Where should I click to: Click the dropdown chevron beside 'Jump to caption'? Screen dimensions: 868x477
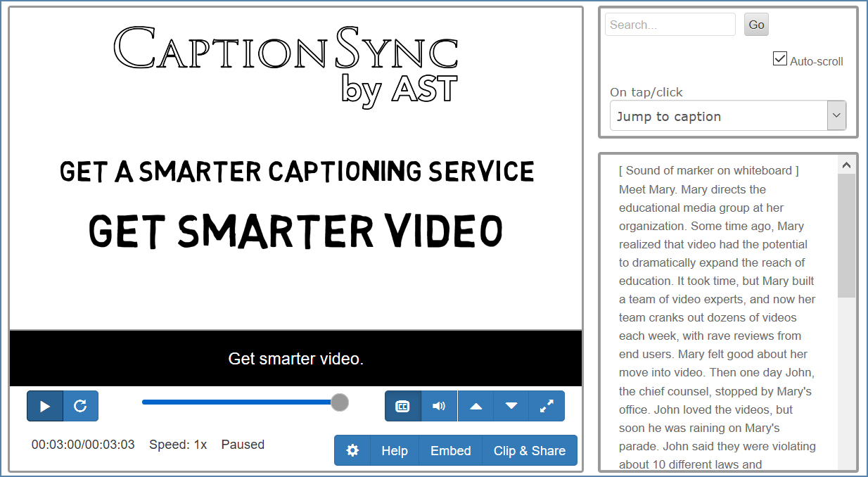(836, 115)
